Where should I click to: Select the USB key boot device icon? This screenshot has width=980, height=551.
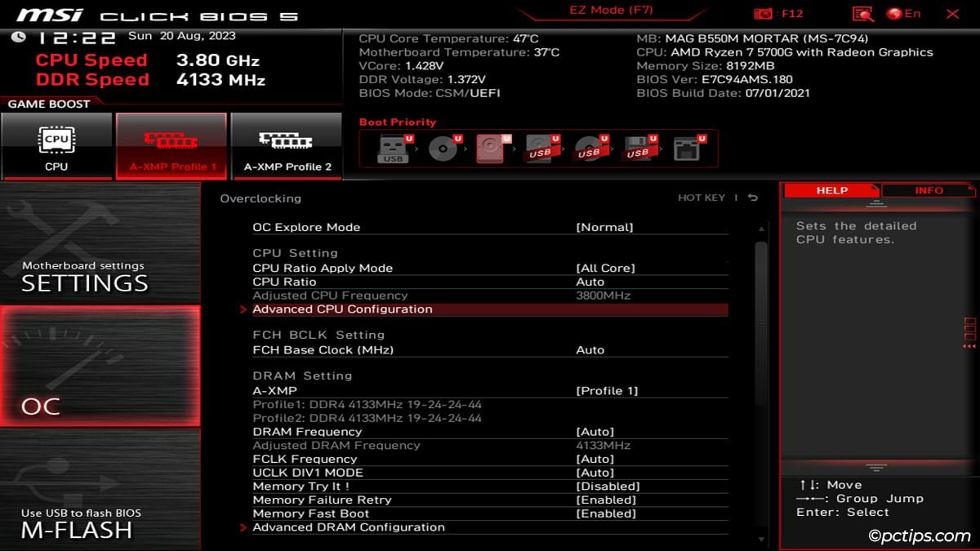(394, 149)
